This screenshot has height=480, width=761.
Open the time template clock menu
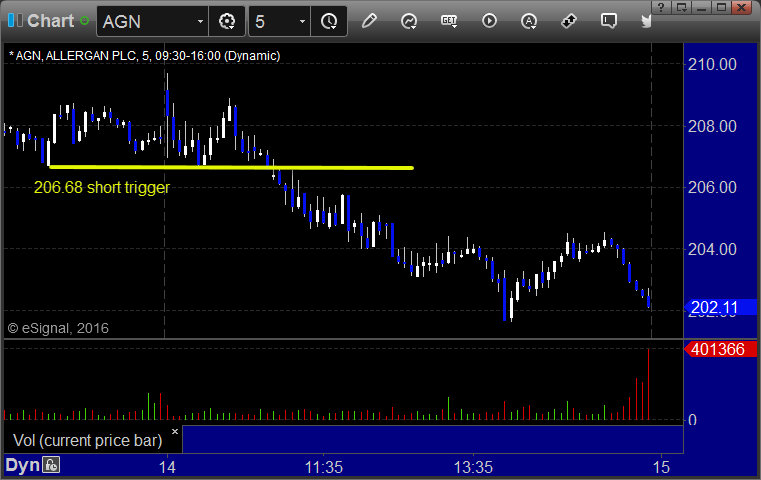point(329,21)
